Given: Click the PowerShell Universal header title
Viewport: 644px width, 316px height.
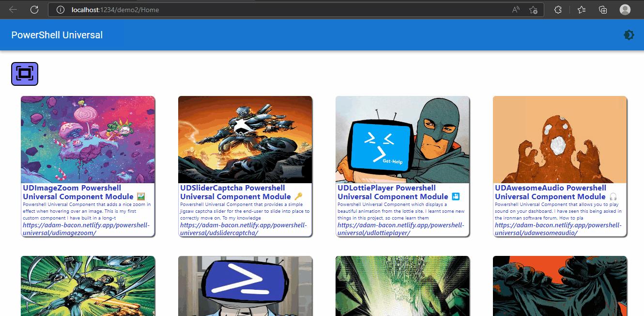Looking at the screenshot, I should coord(57,35).
